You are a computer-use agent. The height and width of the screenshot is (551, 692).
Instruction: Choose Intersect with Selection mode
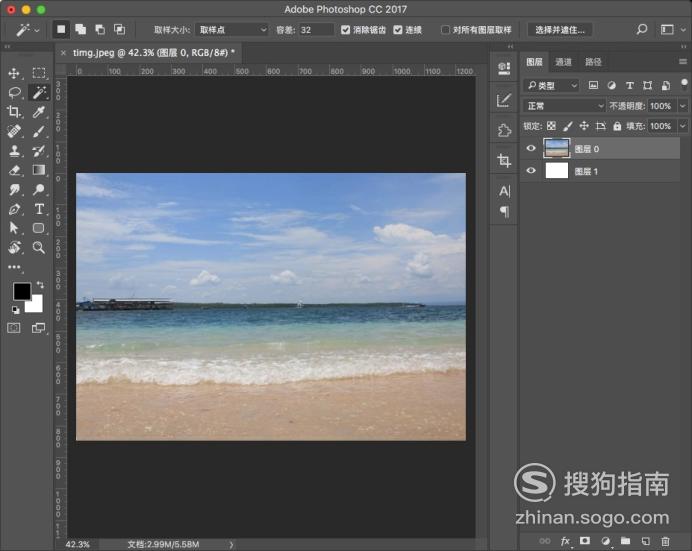tap(120, 30)
